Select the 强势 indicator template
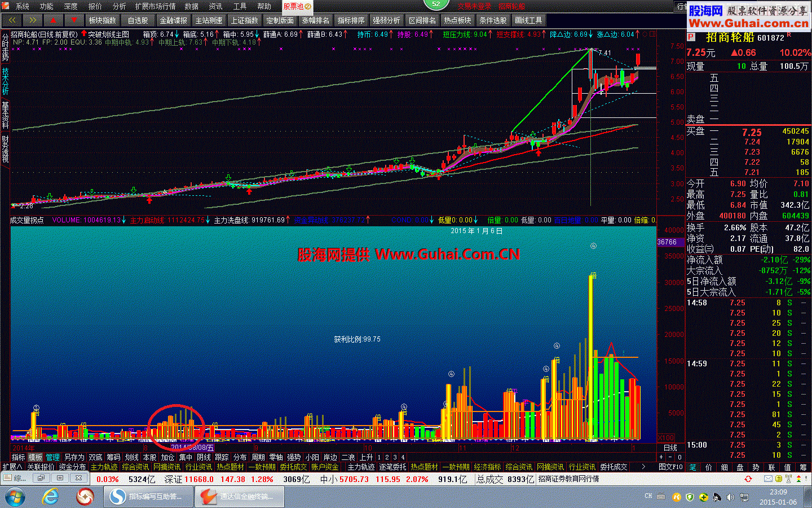This screenshot has width=812, height=508. pos(294,457)
